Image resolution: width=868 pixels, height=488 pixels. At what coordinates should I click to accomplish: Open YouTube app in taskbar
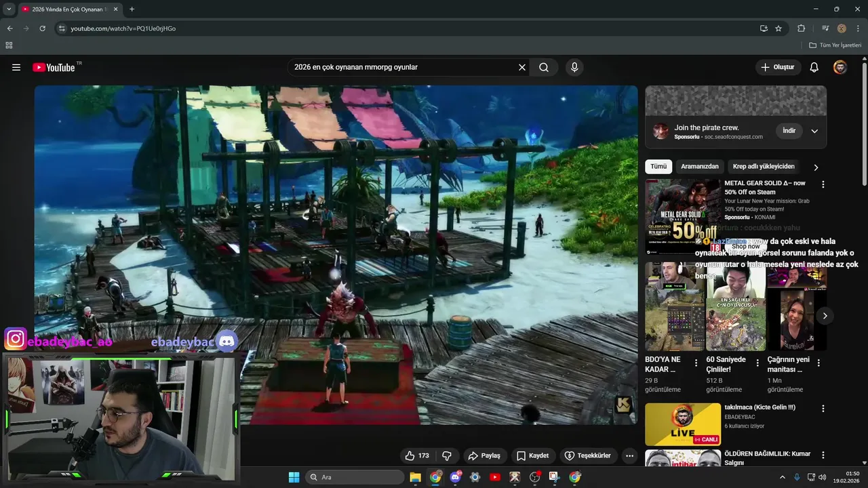coord(495,477)
